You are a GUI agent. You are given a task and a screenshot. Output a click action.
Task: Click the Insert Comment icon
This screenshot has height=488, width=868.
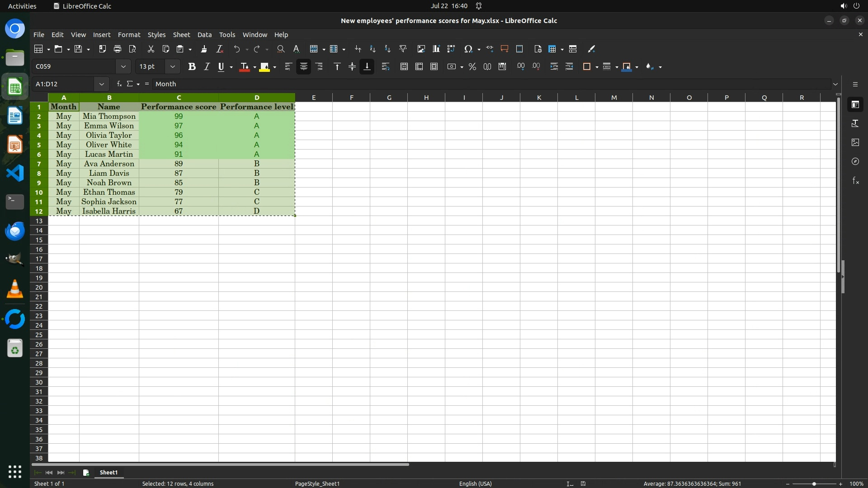[505, 49]
